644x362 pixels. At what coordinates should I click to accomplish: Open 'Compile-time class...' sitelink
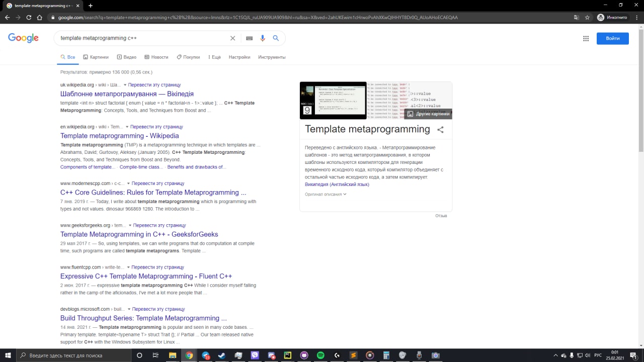click(141, 167)
